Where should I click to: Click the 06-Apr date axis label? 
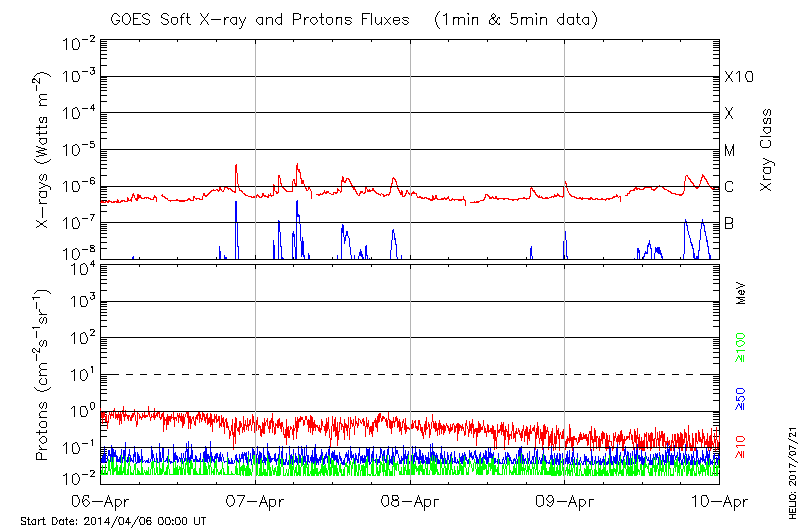coord(100,501)
